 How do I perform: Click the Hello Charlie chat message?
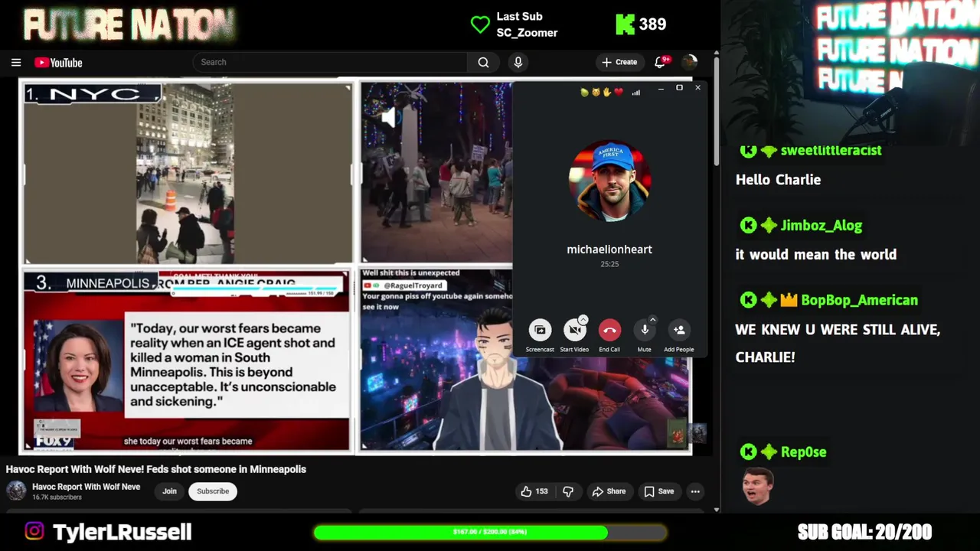(778, 180)
